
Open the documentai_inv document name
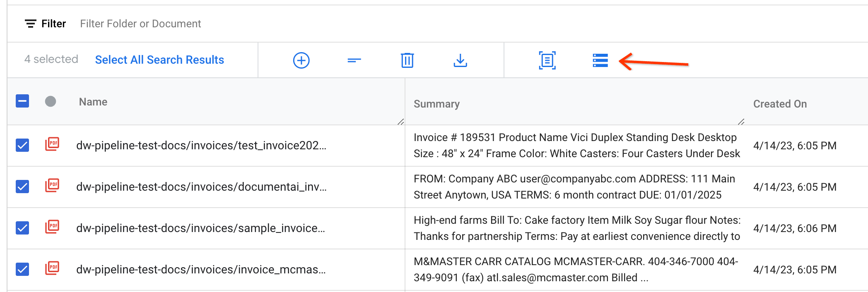coord(201,187)
